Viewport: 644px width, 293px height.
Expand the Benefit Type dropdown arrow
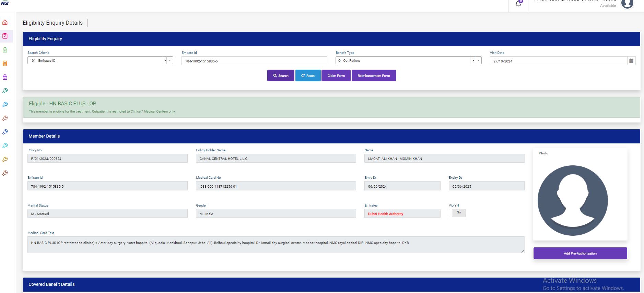click(x=478, y=60)
